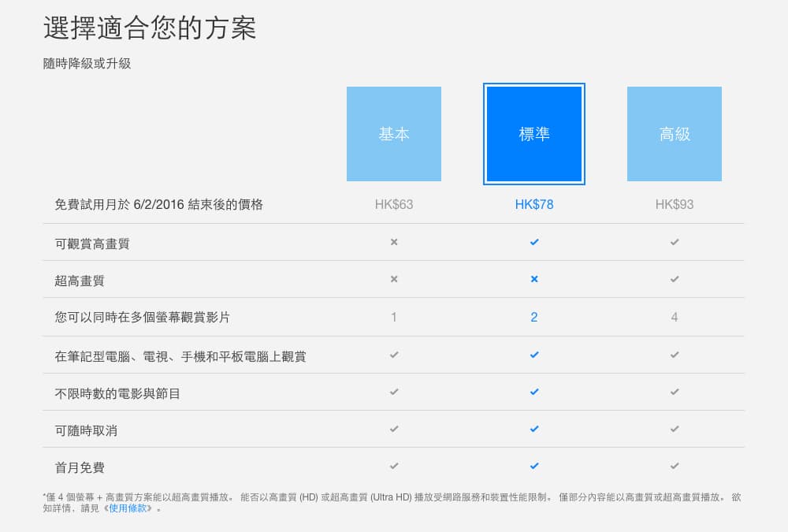Click the device viewing checkmark under 基本

pyautogui.click(x=394, y=355)
